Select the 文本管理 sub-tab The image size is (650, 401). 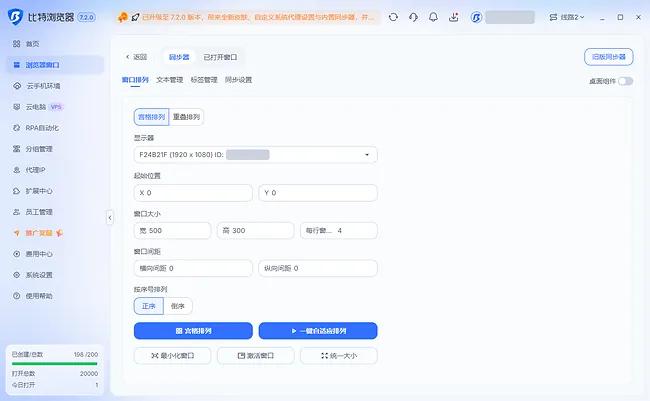[x=170, y=80]
